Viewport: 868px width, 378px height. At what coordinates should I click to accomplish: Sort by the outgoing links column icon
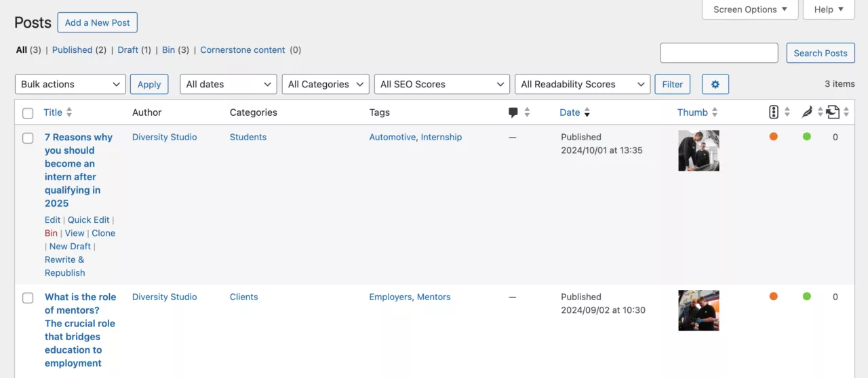click(833, 112)
